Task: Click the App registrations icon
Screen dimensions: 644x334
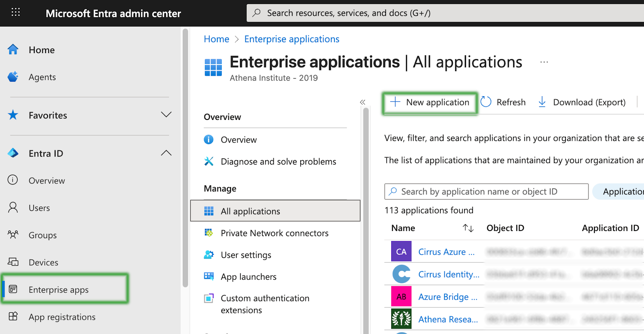Action: click(x=13, y=316)
